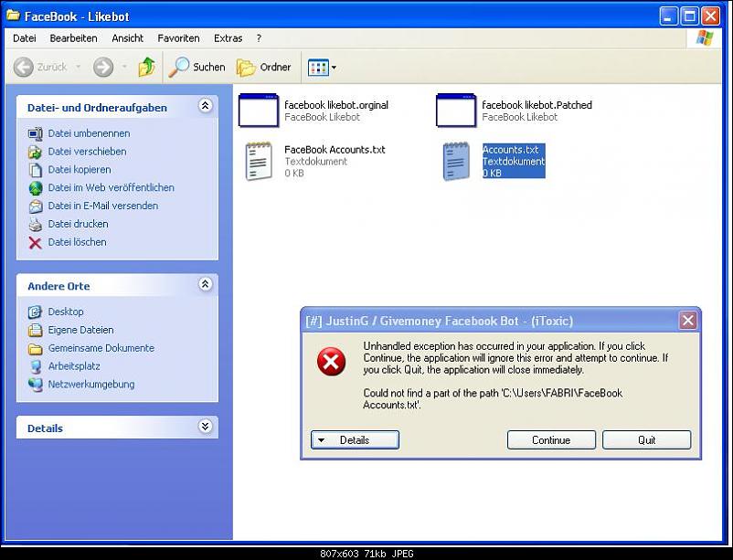
Task: Collapse the Andere Orte panel
Action: (x=206, y=284)
